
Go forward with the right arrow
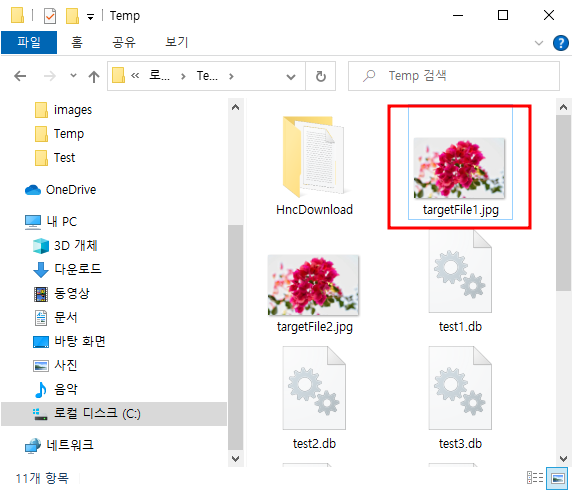50,76
